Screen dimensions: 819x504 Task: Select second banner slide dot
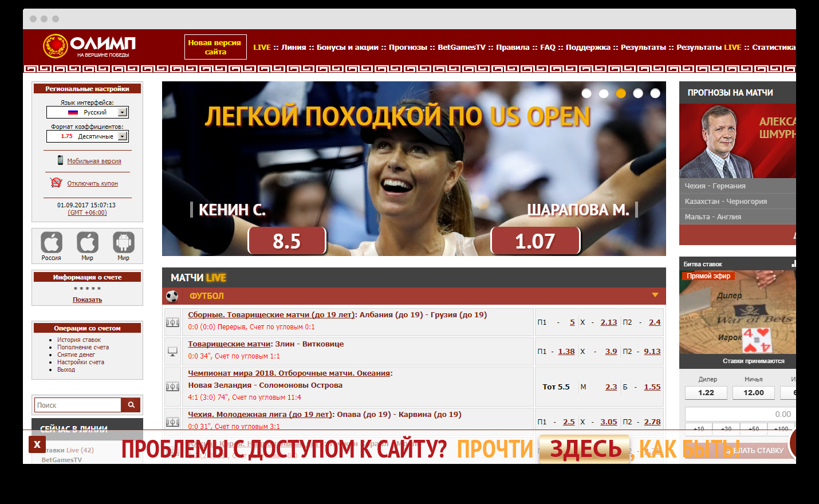(604, 93)
